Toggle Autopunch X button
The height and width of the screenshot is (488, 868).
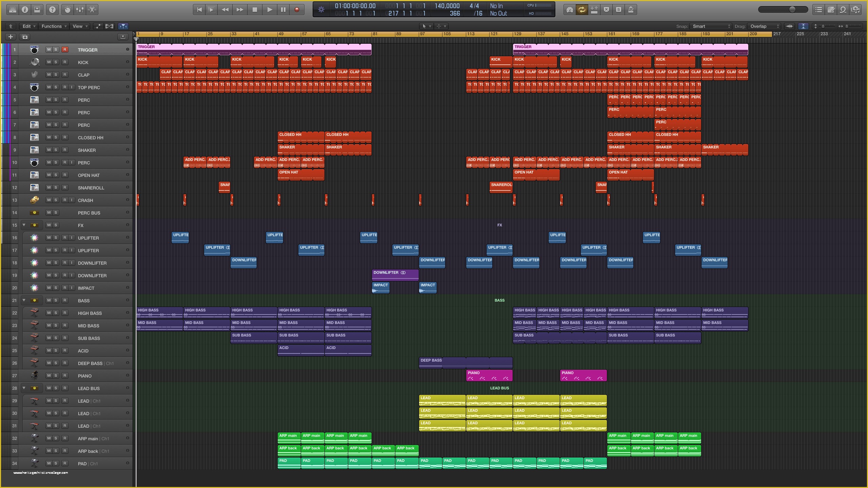pyautogui.click(x=606, y=10)
